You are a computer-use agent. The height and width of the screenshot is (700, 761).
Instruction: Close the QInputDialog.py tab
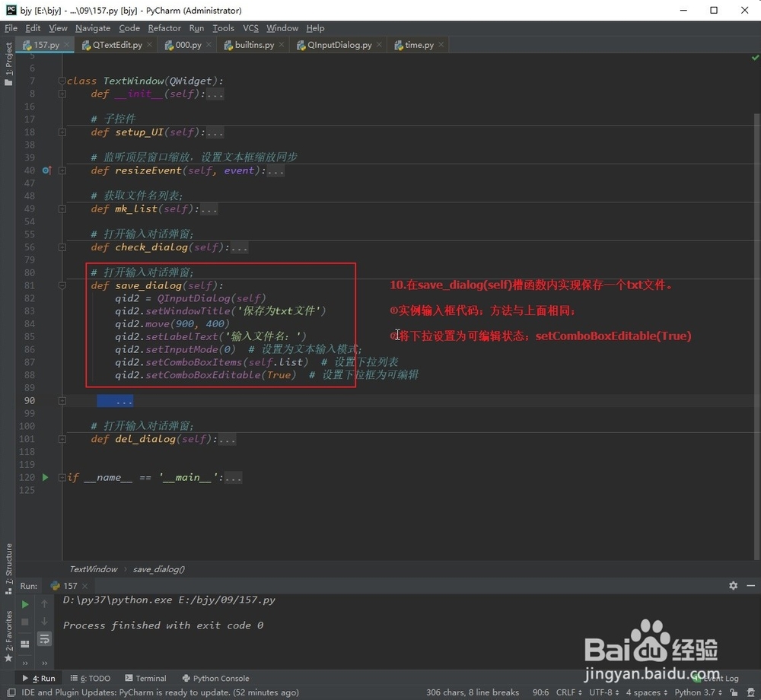tap(379, 45)
